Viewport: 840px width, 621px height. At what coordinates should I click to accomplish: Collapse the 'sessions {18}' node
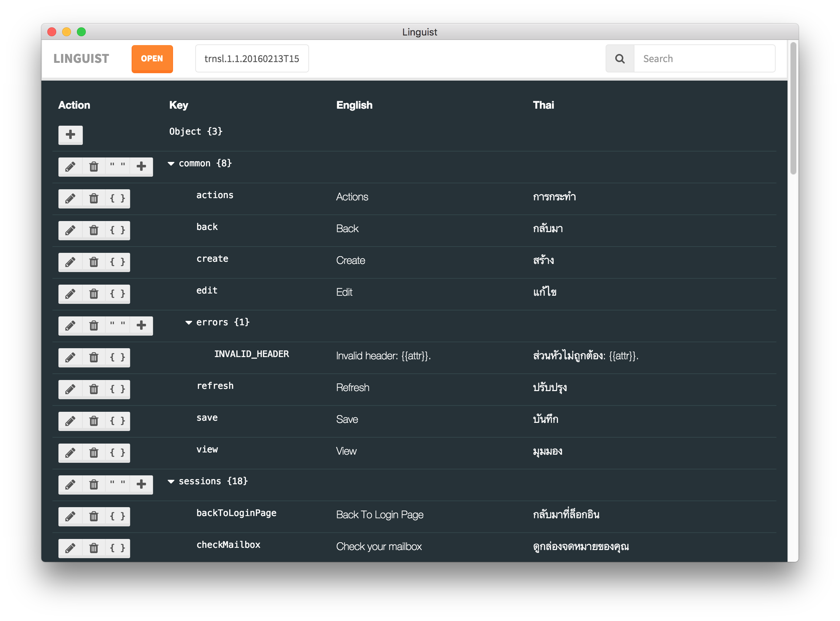(x=171, y=482)
